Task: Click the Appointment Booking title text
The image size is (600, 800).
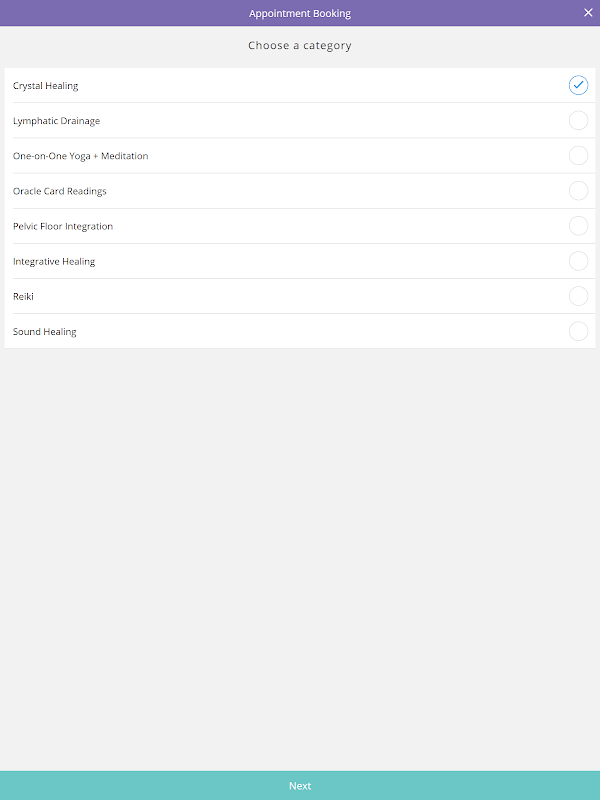Action: [300, 13]
